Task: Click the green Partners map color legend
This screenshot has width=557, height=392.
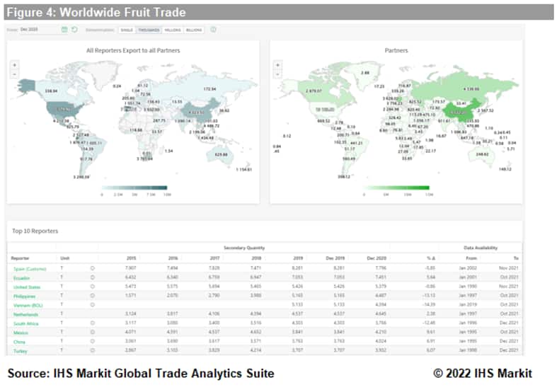Action: [x=396, y=188]
